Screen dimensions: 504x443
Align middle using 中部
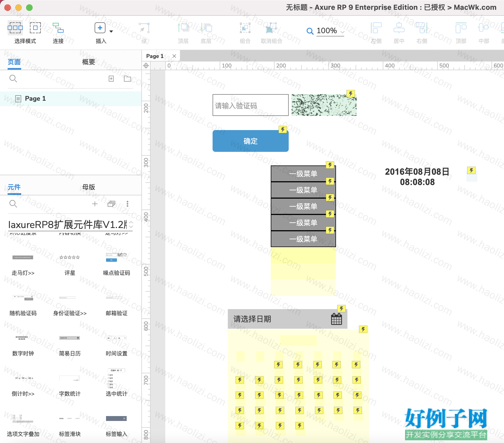(484, 28)
